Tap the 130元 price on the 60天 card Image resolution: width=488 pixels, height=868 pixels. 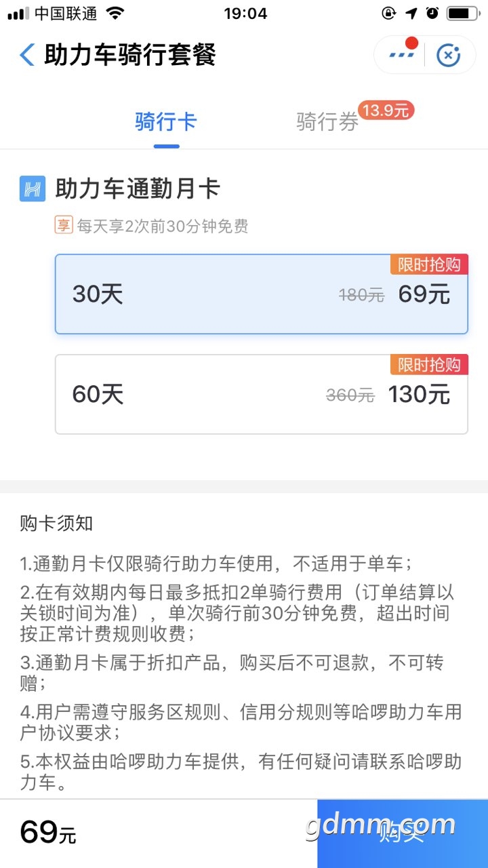point(419,395)
